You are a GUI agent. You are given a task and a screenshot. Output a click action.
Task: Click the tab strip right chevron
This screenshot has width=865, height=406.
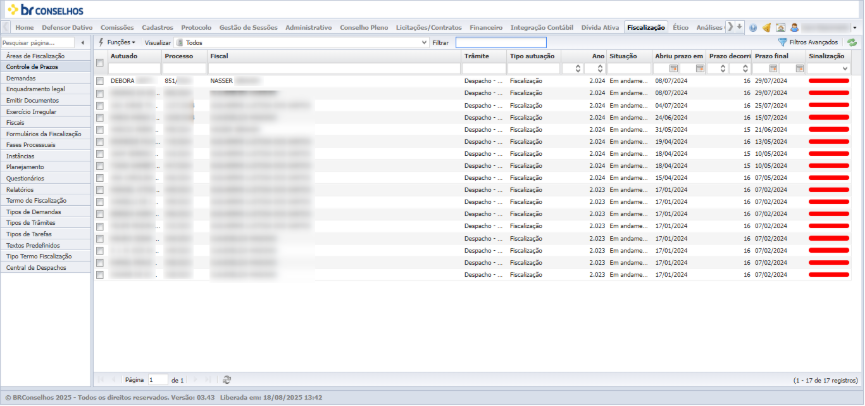click(730, 27)
